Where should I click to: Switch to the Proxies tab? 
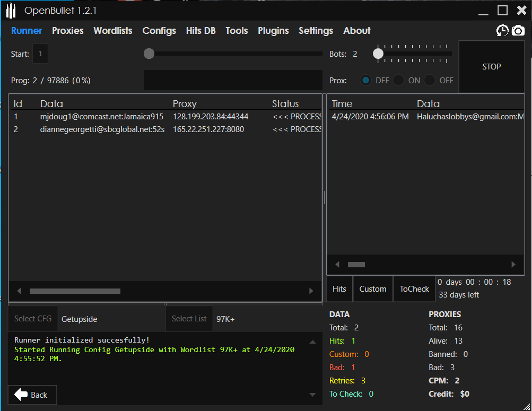tap(67, 31)
